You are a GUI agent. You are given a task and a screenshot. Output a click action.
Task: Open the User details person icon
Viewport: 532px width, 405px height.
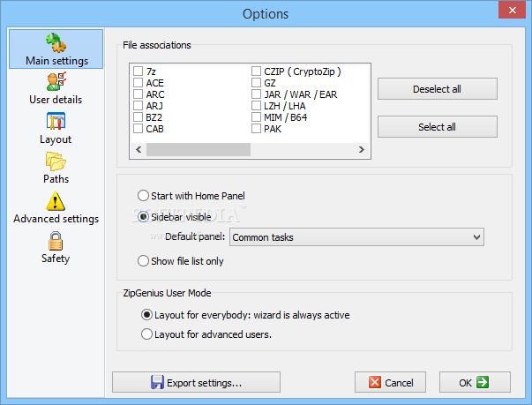coord(56,81)
